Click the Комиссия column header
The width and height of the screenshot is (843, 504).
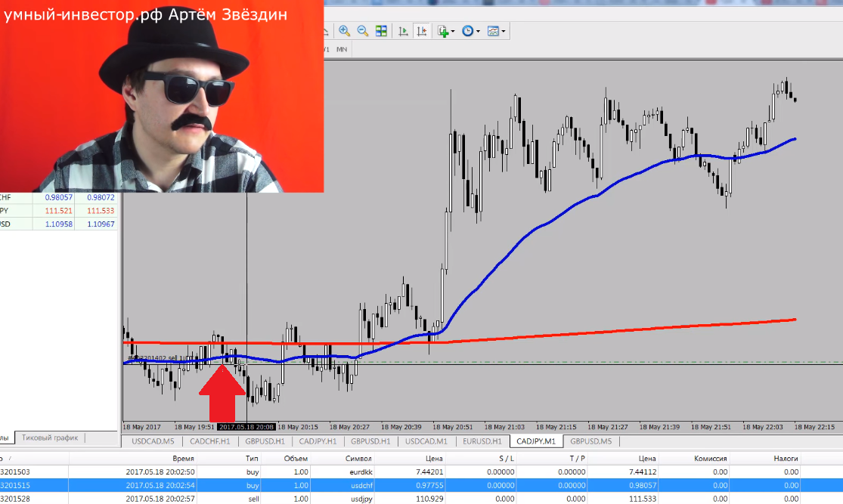click(710, 459)
